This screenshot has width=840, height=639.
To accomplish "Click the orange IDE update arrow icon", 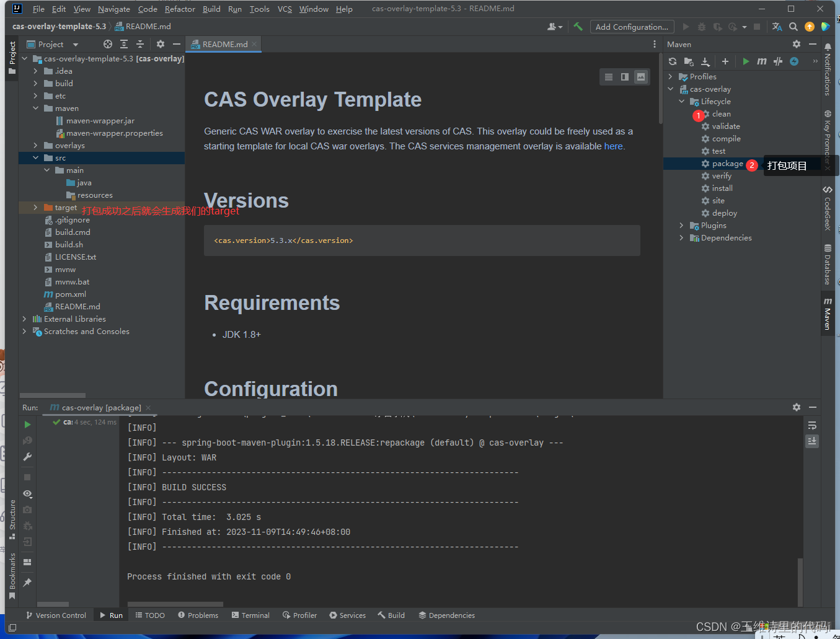I will [810, 27].
